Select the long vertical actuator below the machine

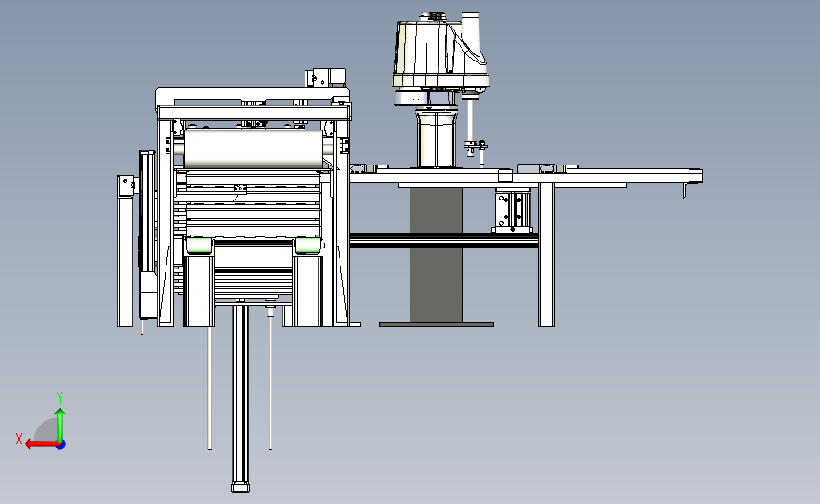pos(240,397)
